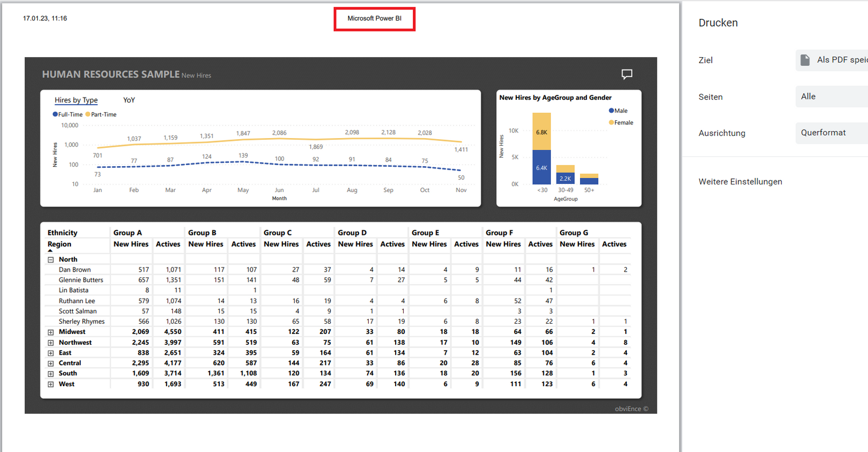Open the Seiten pages dropdown
Image resolution: width=868 pixels, height=452 pixels.
pyautogui.click(x=832, y=96)
